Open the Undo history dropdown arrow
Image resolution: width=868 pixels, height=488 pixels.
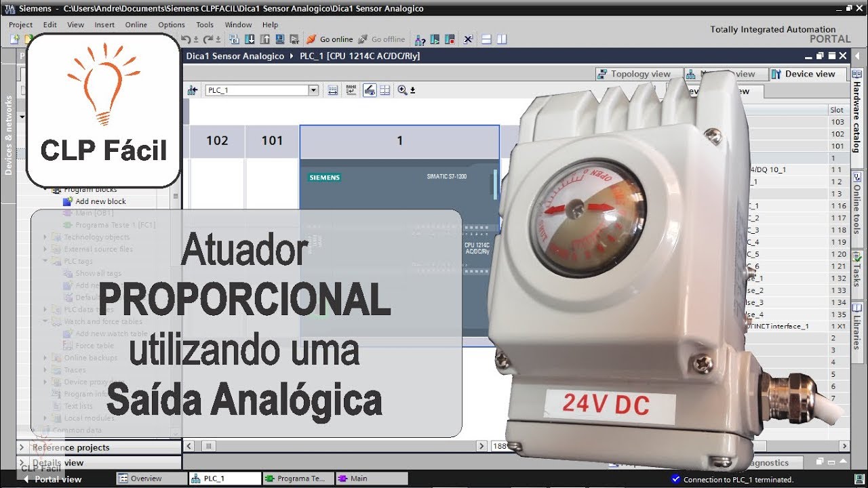(x=196, y=39)
